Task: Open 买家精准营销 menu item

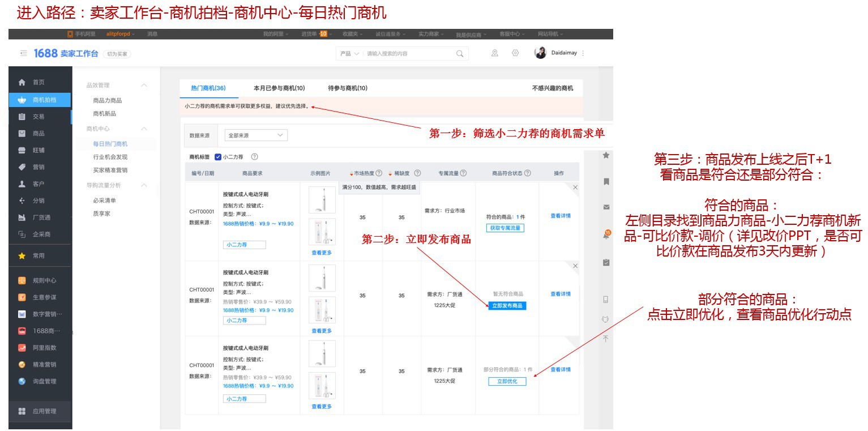Action: tap(110, 170)
